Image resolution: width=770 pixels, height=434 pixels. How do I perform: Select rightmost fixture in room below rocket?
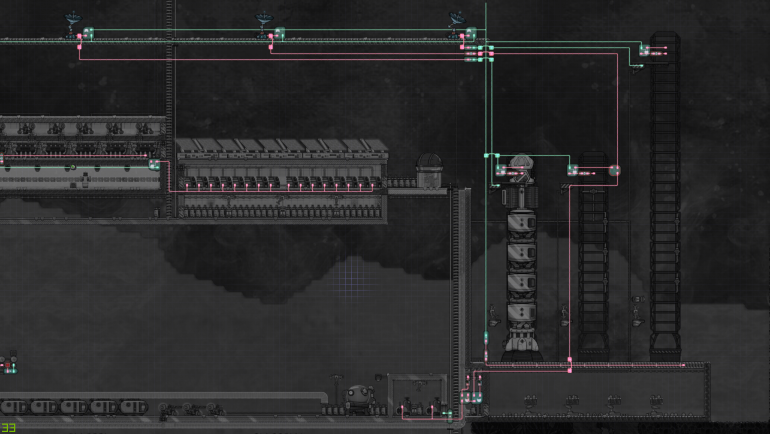[x=657, y=404]
